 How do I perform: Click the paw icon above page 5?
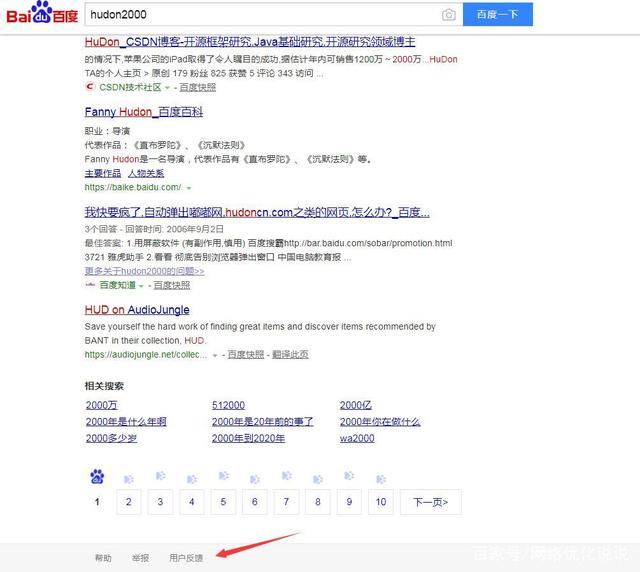coord(223,476)
